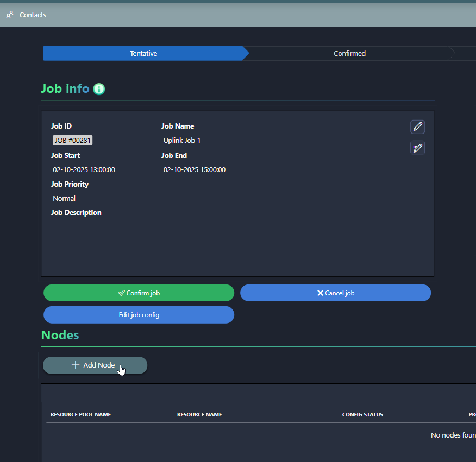Click the Contacts people icon

click(x=10, y=15)
